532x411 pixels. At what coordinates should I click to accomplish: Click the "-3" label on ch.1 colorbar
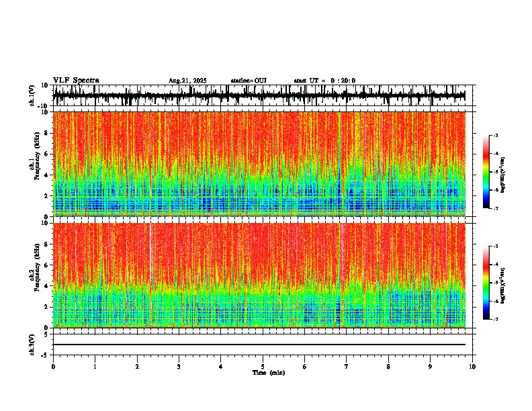[495, 136]
